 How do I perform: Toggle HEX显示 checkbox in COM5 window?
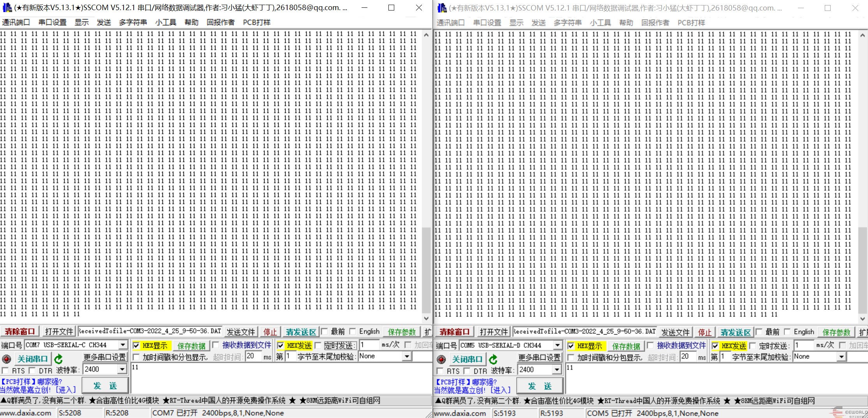coord(571,346)
